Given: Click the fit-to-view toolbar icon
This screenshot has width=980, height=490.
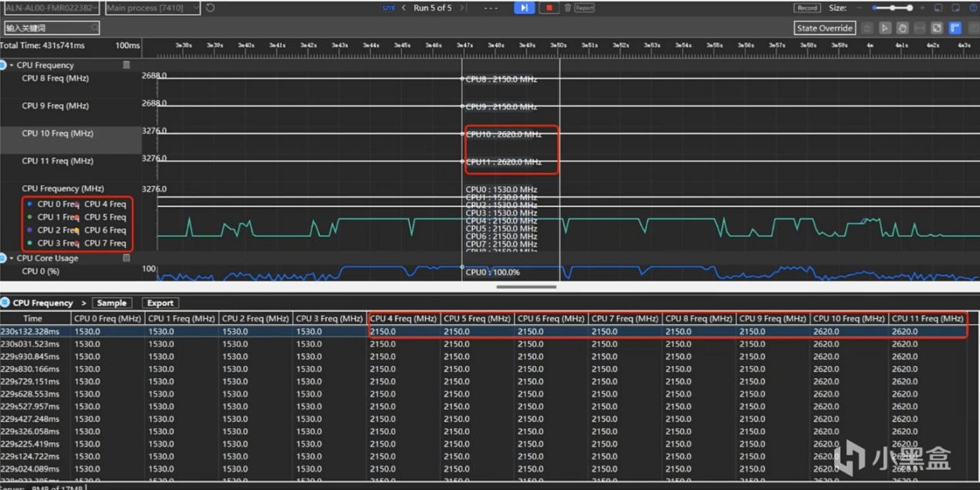Looking at the screenshot, I should (936, 28).
